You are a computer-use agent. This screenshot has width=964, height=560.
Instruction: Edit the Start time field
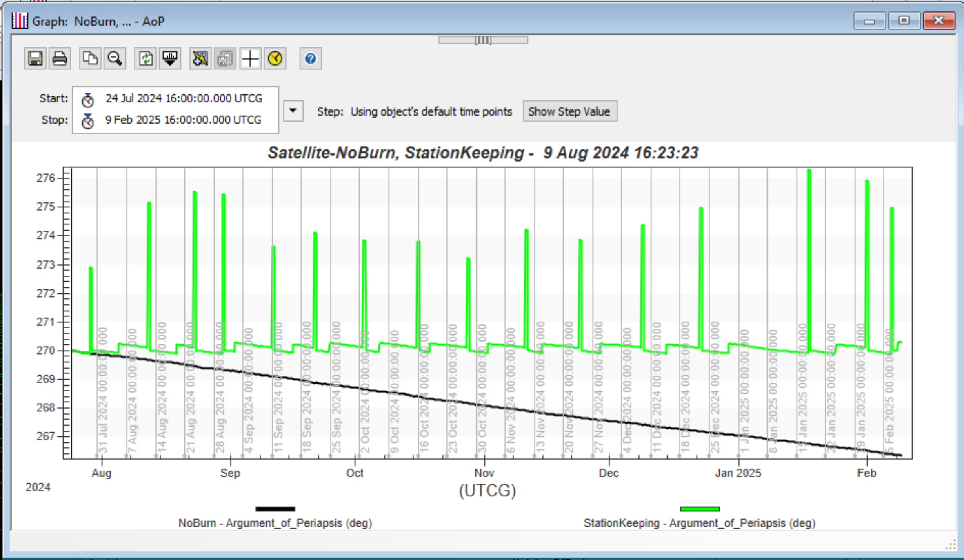184,99
